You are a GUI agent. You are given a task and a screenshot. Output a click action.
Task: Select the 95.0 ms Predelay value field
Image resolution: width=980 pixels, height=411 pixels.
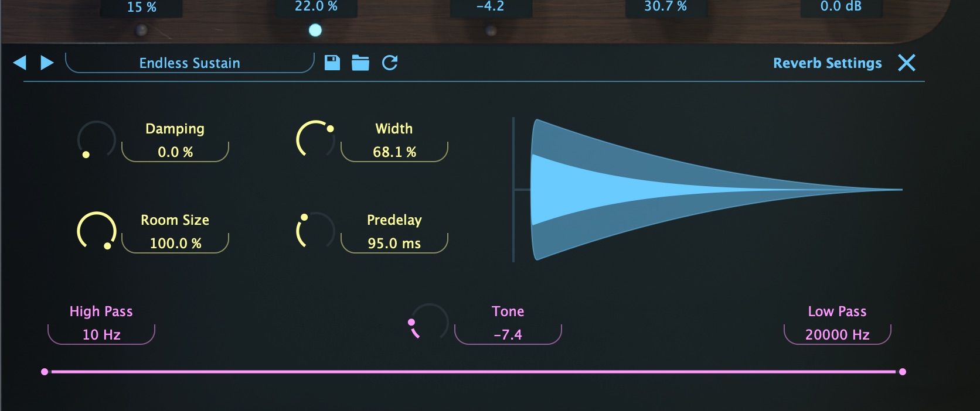(x=394, y=243)
